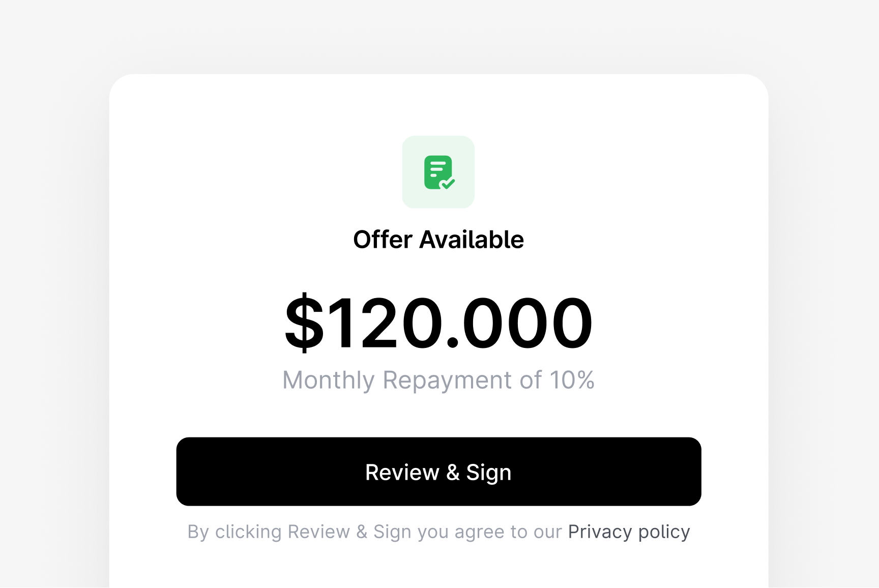Open the Privacy policy link
879x588 pixels.
pos(629,531)
